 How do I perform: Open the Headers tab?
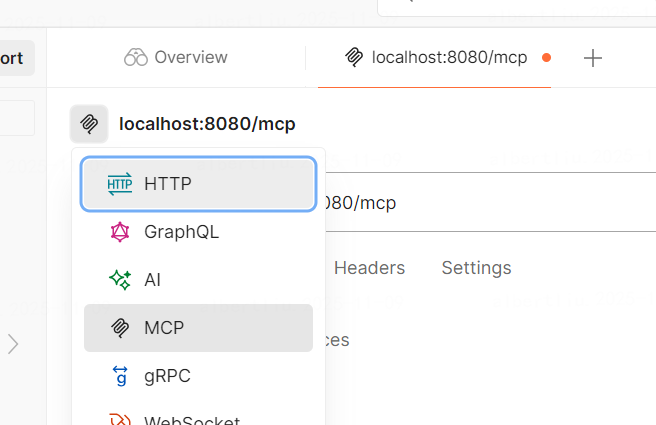369,268
